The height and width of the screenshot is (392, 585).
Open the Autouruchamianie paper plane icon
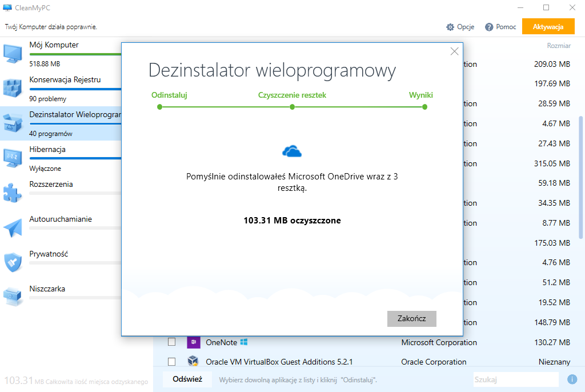click(x=13, y=228)
